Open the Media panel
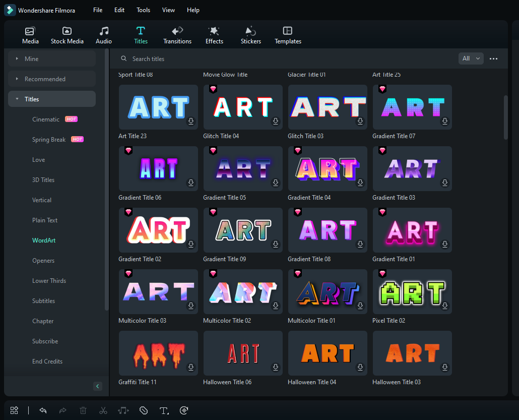The height and width of the screenshot is (420, 519). 30,34
